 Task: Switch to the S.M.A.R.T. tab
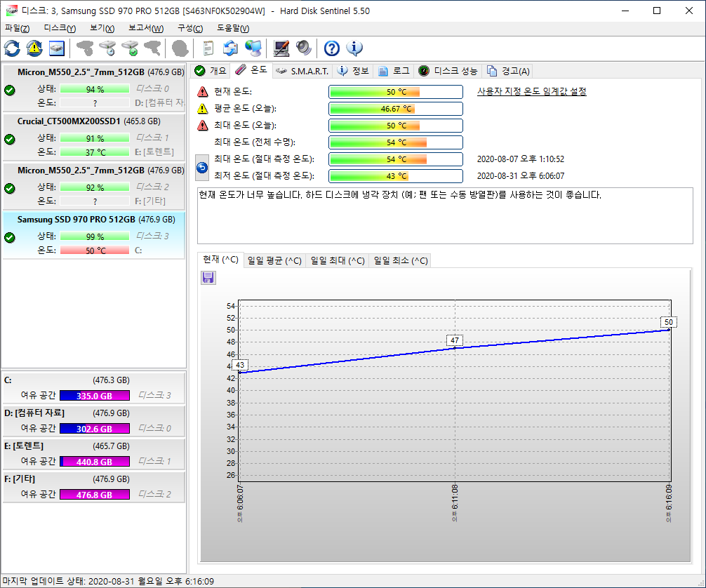[x=302, y=71]
